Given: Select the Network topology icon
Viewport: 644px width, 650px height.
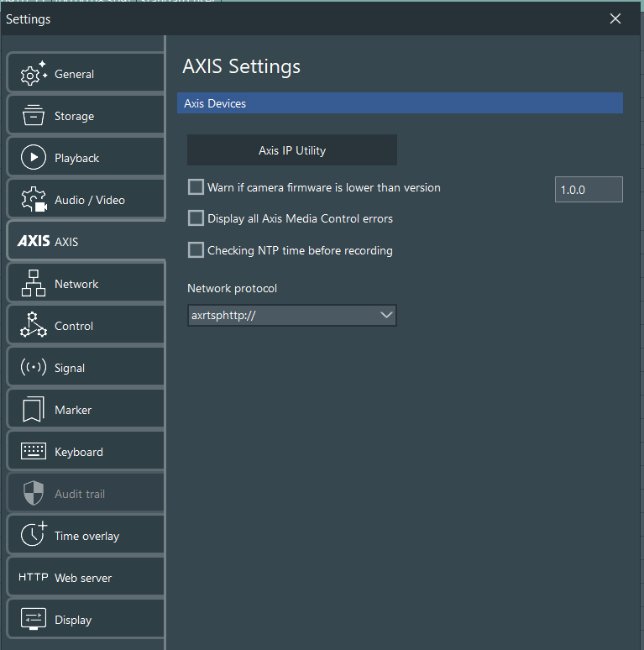Looking at the screenshot, I should click(x=33, y=284).
